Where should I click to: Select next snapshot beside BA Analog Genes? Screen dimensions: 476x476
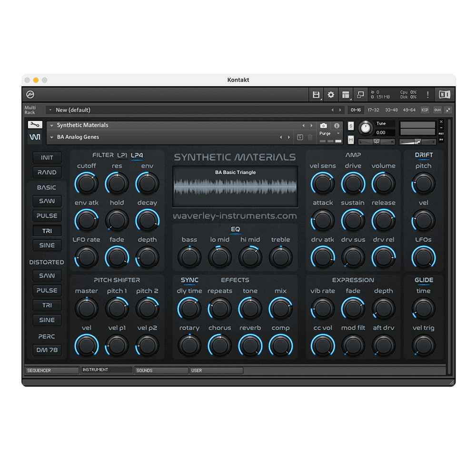[x=289, y=137]
